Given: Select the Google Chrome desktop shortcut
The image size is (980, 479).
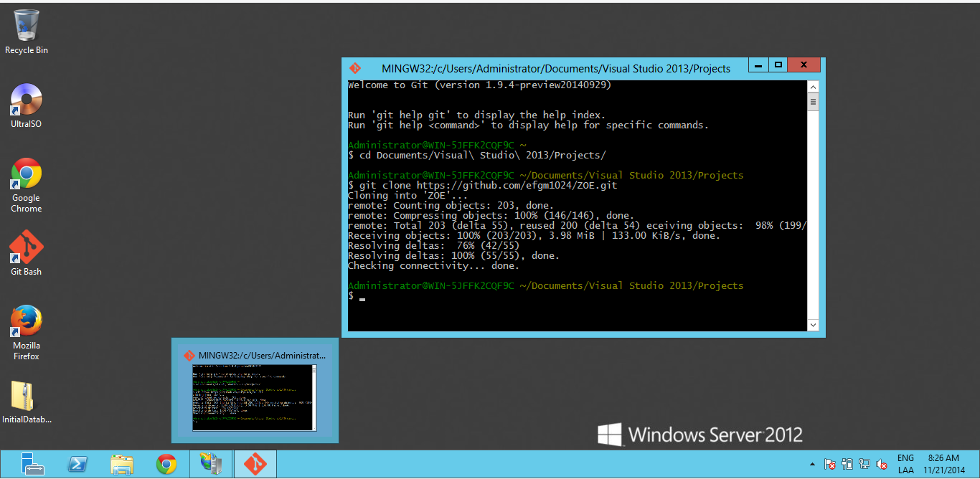Looking at the screenshot, I should [26, 185].
